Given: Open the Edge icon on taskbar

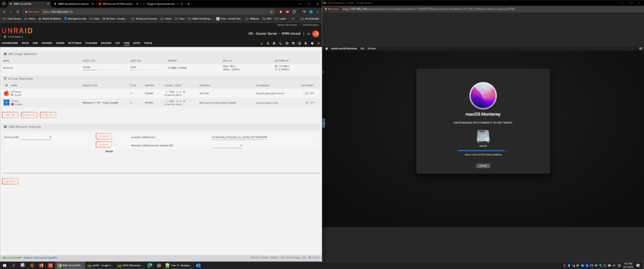Looking at the screenshot, I should click(x=150, y=266).
